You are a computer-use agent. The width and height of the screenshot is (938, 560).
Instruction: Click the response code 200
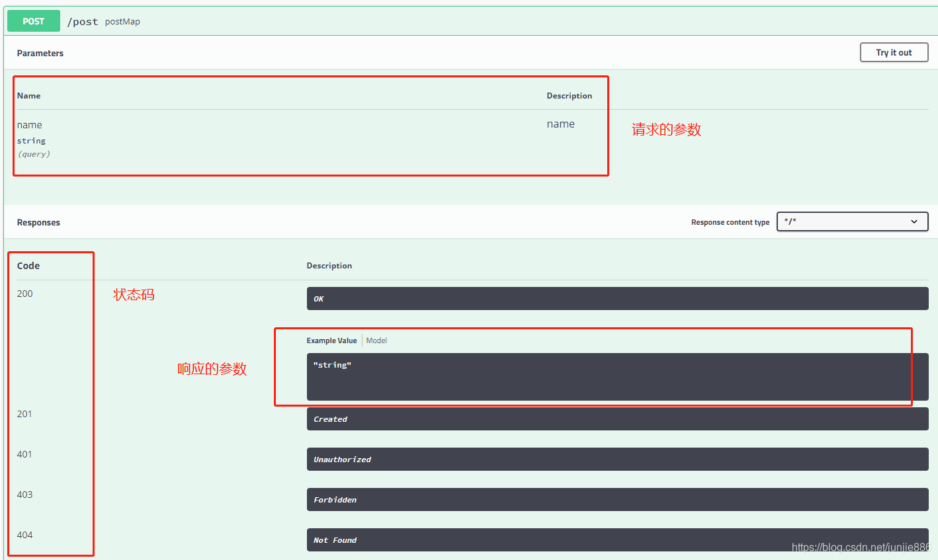pyautogui.click(x=24, y=294)
